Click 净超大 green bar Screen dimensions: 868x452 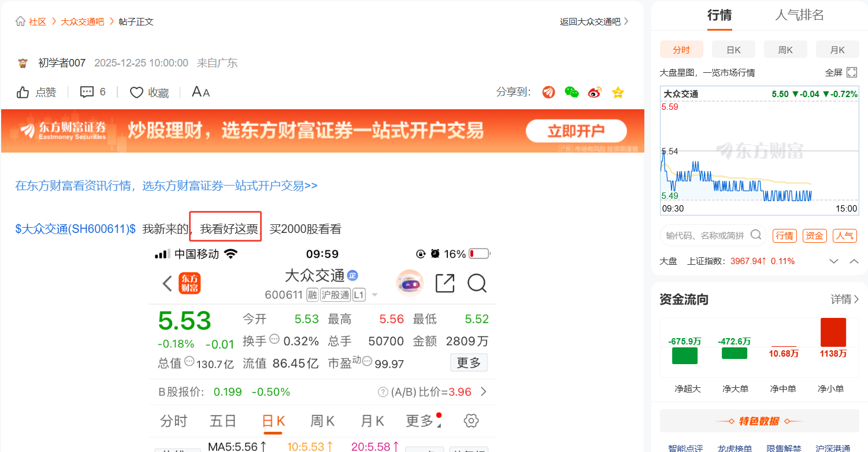684,355
